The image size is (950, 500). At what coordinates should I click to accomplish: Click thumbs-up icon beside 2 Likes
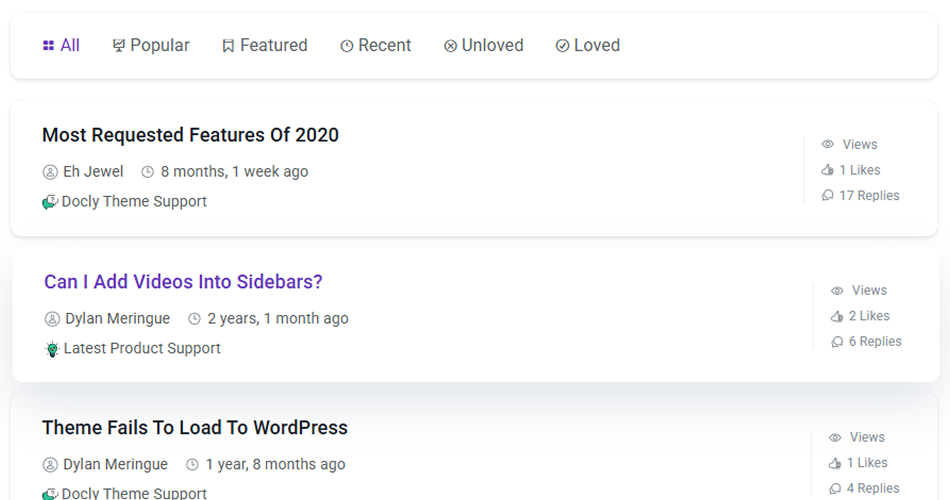tap(837, 316)
